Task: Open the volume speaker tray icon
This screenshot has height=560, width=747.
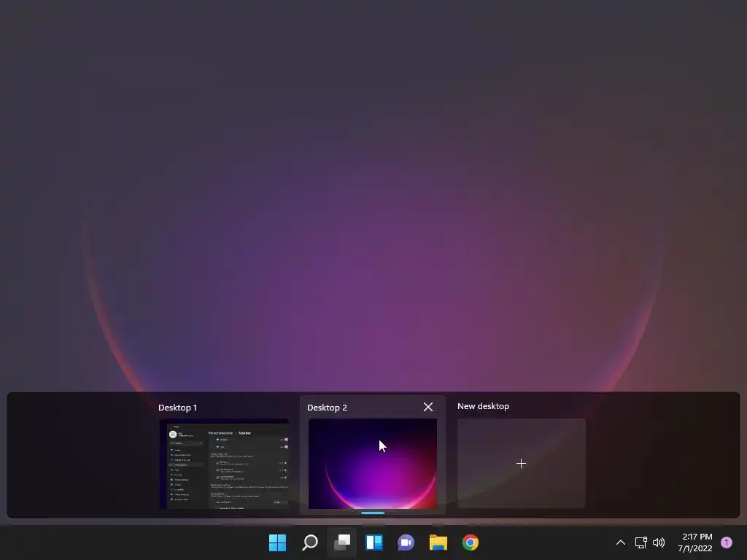Action: click(659, 542)
